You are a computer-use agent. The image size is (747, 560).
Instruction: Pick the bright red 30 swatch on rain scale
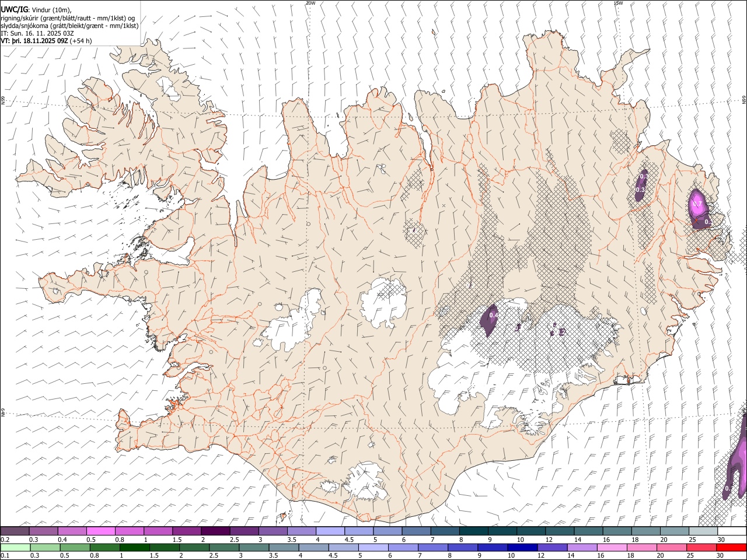731,548
